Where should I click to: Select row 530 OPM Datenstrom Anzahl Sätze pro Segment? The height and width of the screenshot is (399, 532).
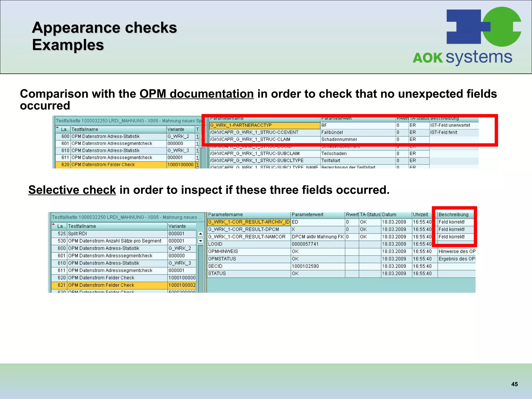[124, 241]
